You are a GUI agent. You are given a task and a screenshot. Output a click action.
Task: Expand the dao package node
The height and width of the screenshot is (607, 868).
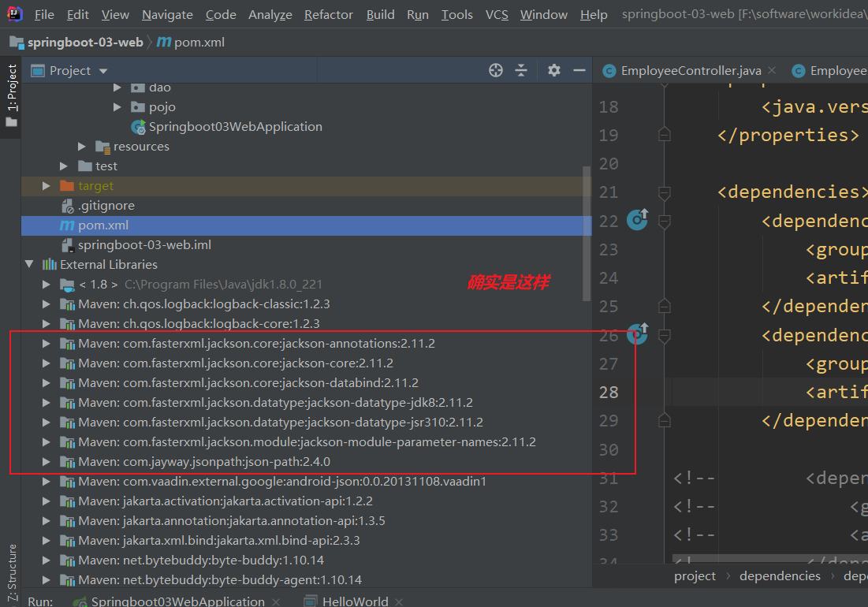point(117,88)
